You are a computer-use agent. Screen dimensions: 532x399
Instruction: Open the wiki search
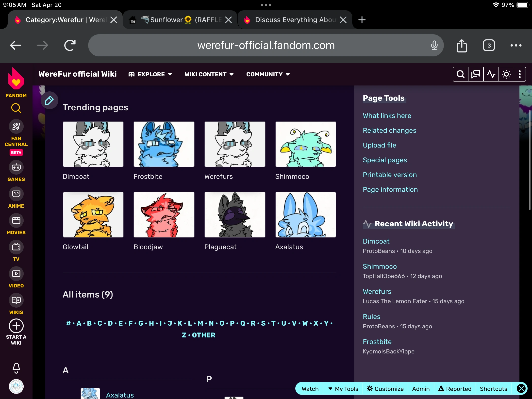coord(460,74)
